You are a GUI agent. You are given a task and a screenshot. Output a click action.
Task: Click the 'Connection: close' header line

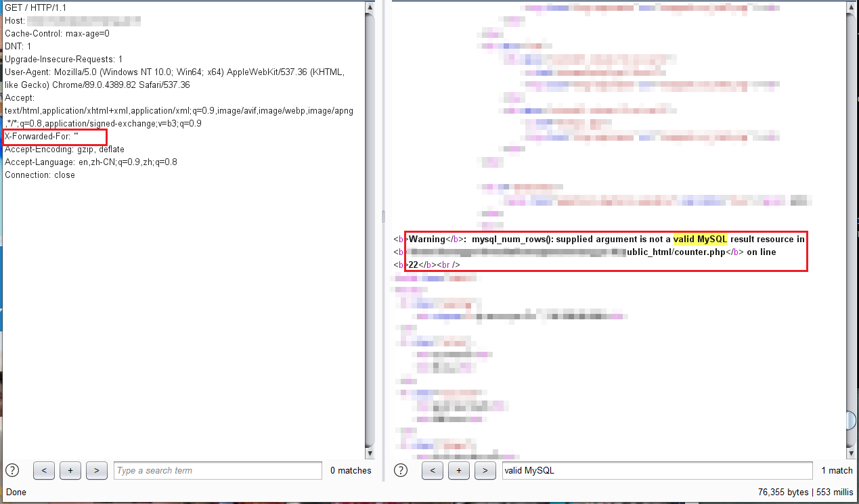[x=40, y=175]
